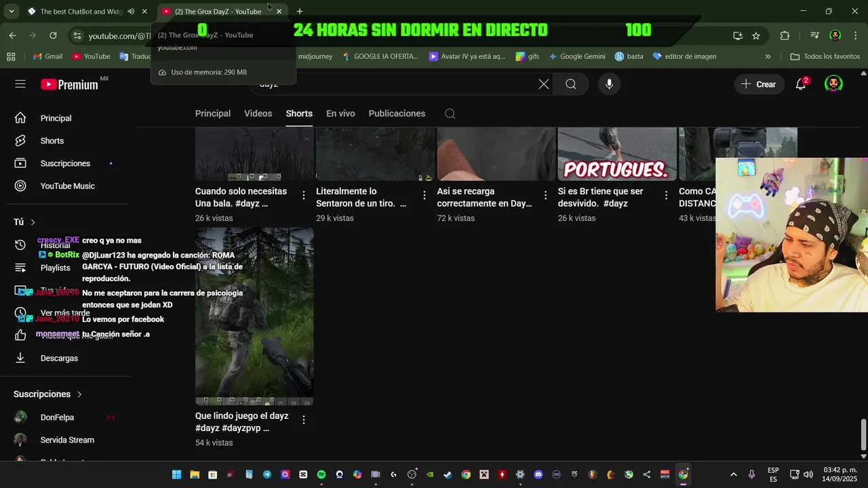The width and height of the screenshot is (868, 488).
Task: Switch to the Principal channel tab
Action: (213, 114)
